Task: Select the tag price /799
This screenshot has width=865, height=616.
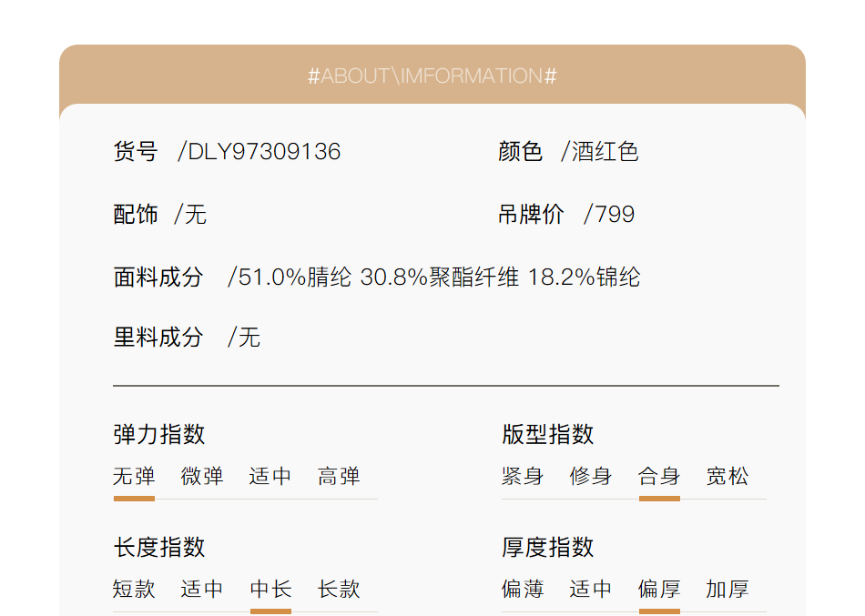Action: [609, 215]
